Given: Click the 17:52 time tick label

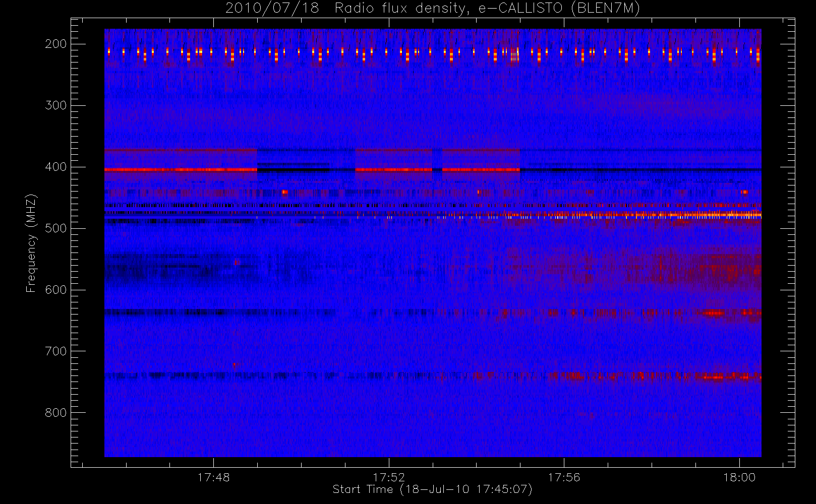Looking at the screenshot, I should [x=389, y=477].
